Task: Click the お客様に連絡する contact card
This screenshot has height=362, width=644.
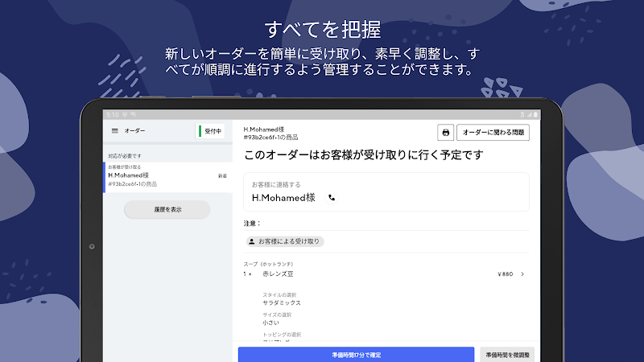Action: 386,191
